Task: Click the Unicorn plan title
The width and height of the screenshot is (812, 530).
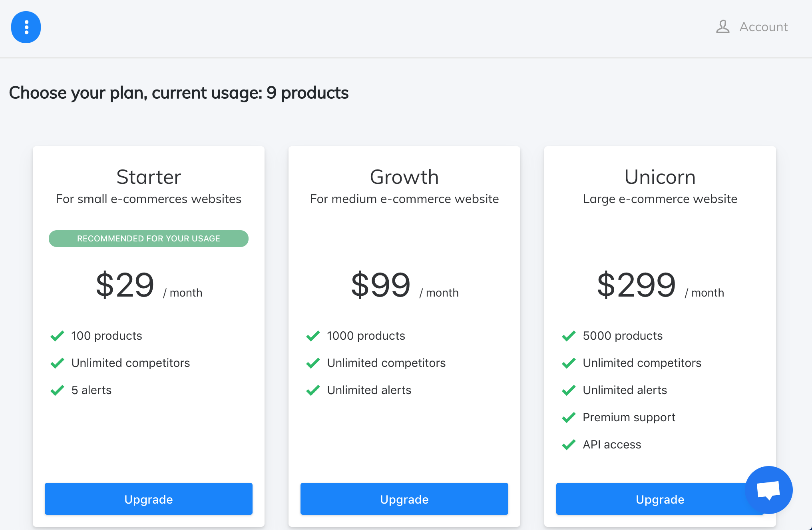Action: click(x=660, y=177)
